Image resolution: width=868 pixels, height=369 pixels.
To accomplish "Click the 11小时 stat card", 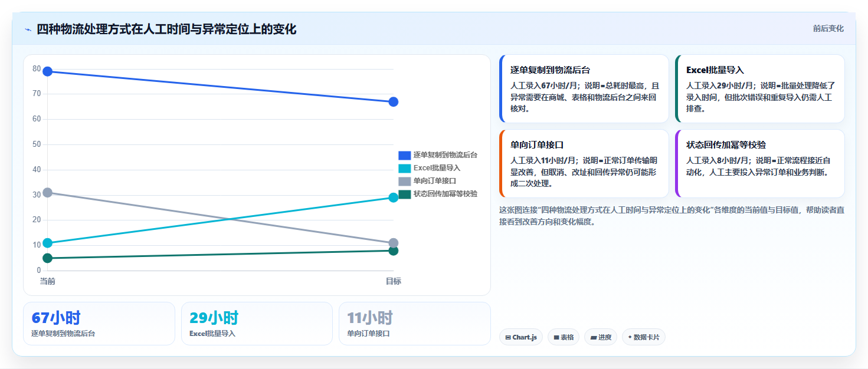I will click(415, 324).
